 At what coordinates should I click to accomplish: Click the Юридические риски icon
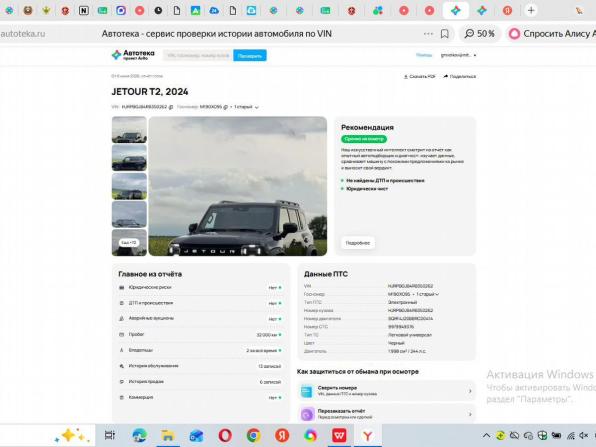click(x=122, y=288)
